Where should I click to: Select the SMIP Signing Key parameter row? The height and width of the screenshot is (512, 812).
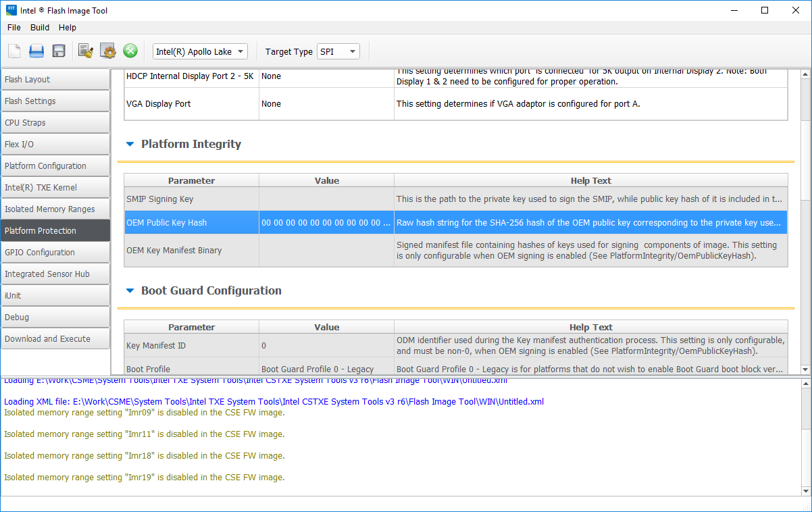click(191, 199)
